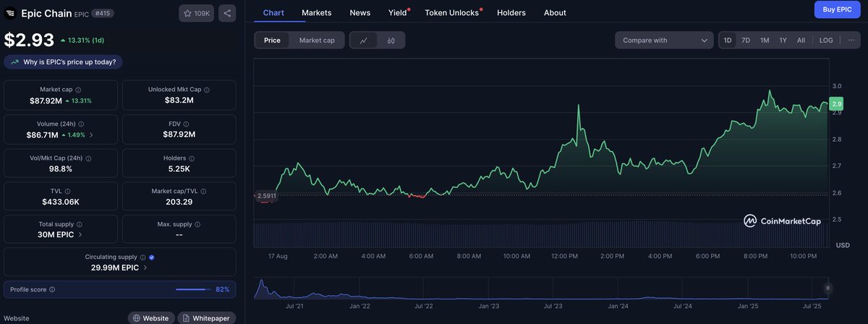Open the Compare with dropdown

click(x=665, y=40)
